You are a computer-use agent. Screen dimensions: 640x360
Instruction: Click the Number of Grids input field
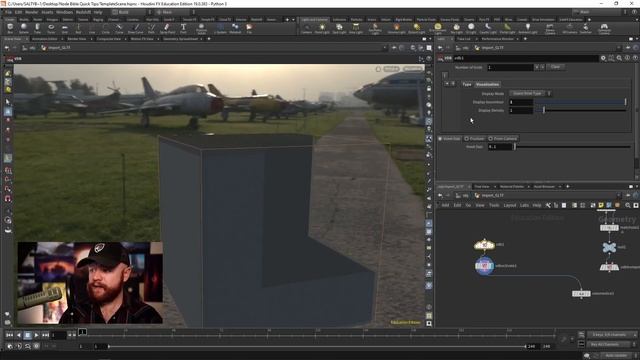click(510, 67)
